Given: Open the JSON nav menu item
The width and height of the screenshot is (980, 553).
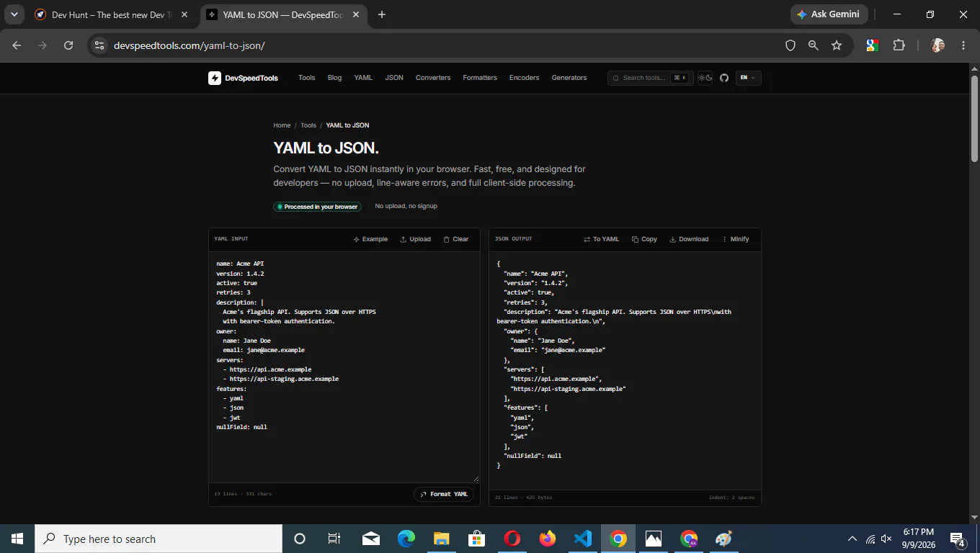Looking at the screenshot, I should click(x=394, y=78).
